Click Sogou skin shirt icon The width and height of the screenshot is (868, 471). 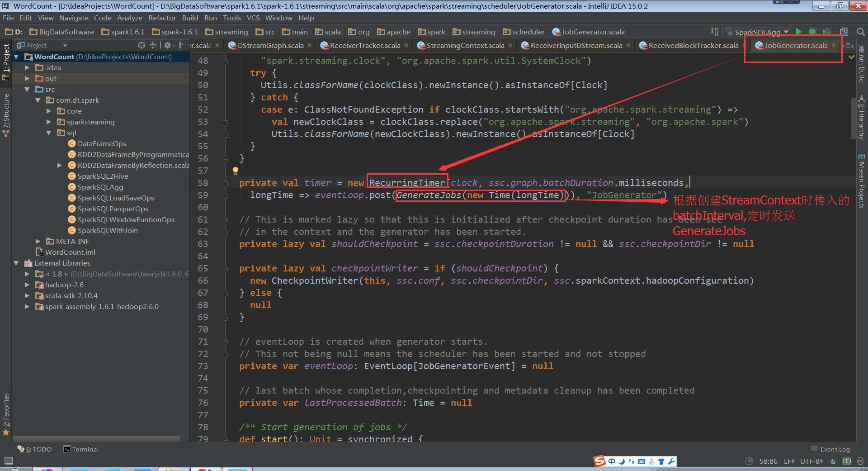click(661, 461)
